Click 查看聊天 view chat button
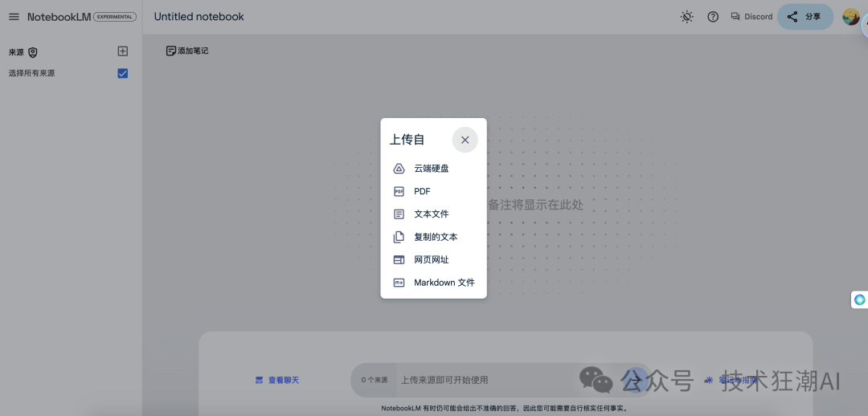This screenshot has height=416, width=868. (276, 380)
